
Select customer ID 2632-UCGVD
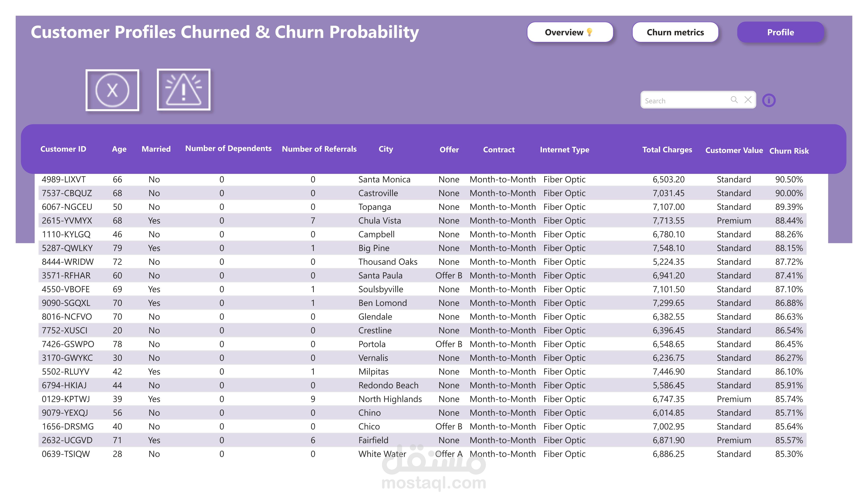[x=67, y=440]
